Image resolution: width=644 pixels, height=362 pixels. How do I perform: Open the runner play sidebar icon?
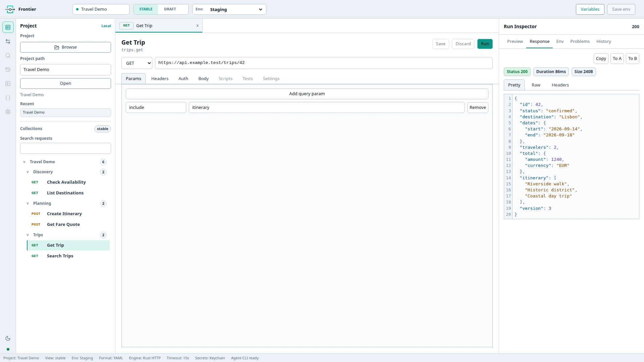(x=8, y=83)
